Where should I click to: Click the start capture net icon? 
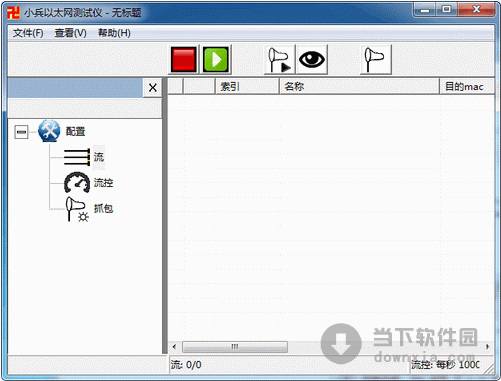(279, 60)
